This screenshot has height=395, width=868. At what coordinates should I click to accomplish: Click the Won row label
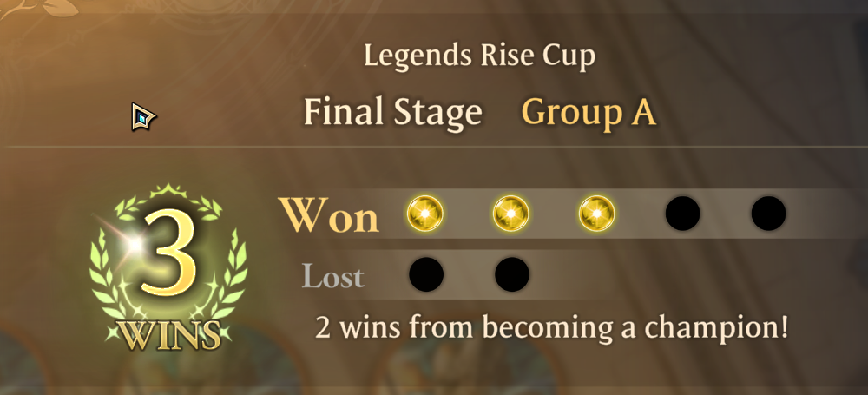(x=329, y=215)
